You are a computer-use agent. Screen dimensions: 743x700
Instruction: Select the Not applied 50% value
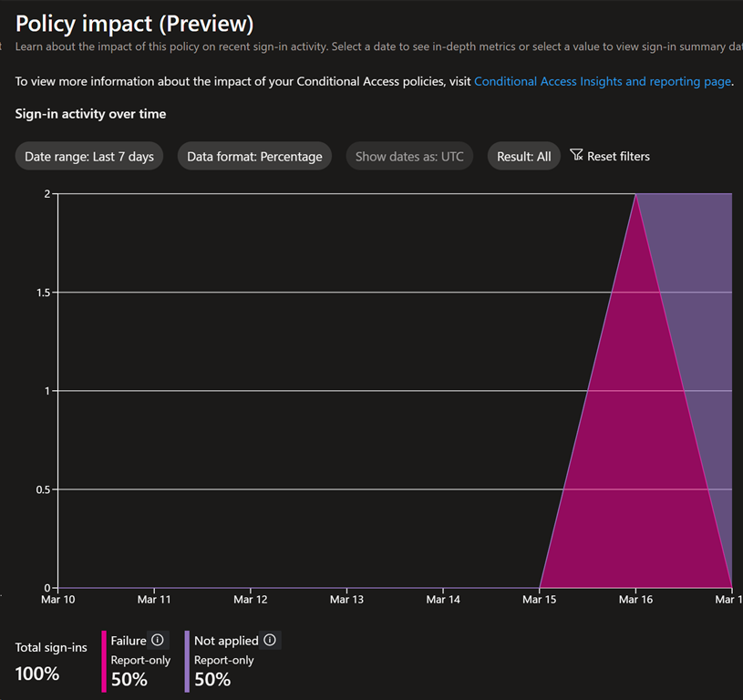(212, 679)
